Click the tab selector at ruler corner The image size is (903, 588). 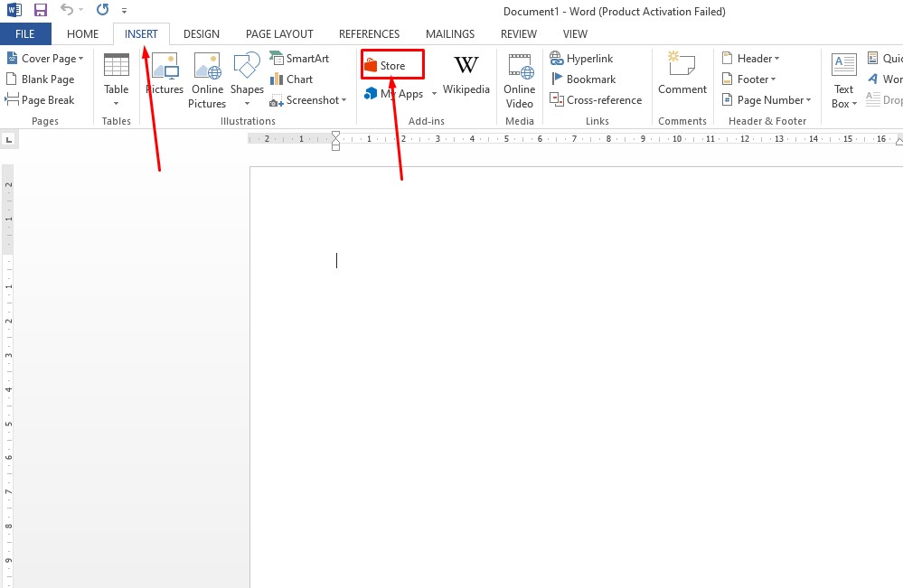pos(9,140)
